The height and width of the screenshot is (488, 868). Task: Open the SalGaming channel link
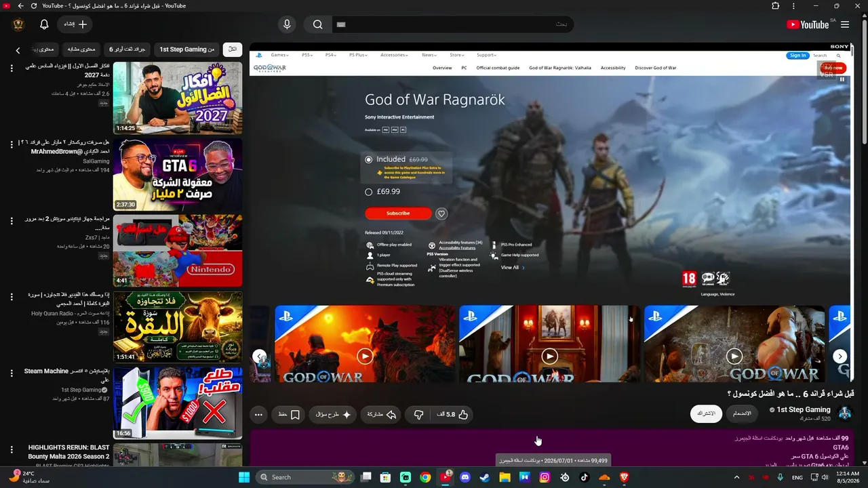[x=96, y=161]
